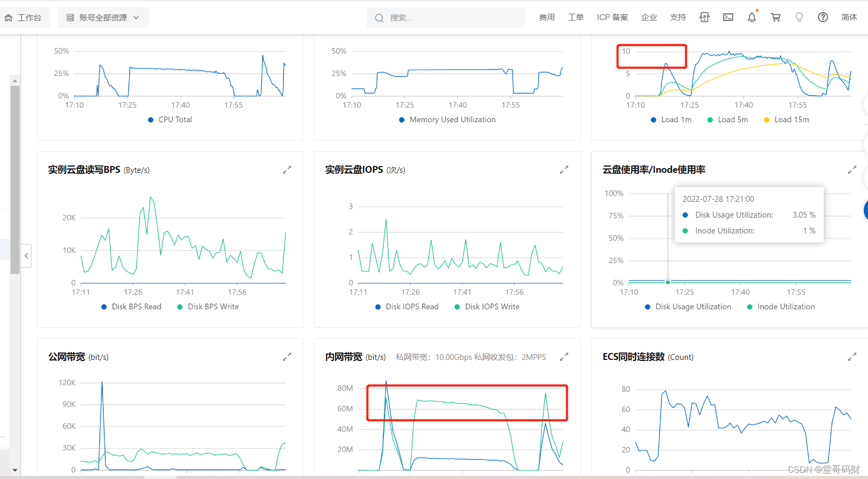
Task: Click the 2022-07-28 17:21:00 tooltip timestamp
Action: tap(718, 199)
